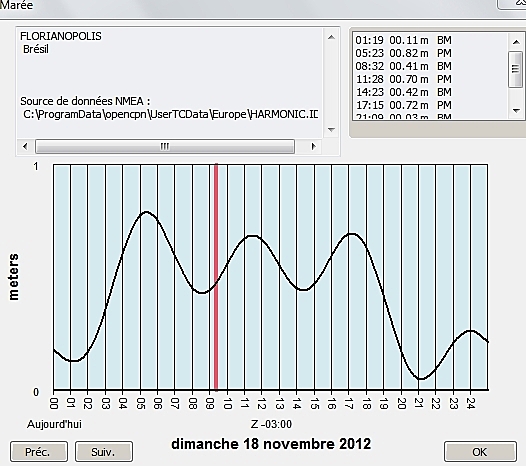Click left arrow of horizontal scrollbar
526x466 pixels.
pyautogui.click(x=25, y=146)
